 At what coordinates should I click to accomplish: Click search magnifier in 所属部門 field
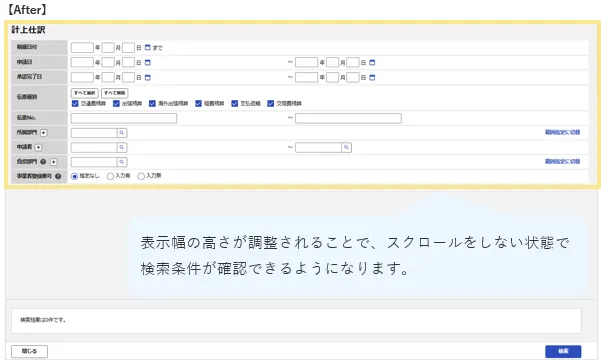click(x=122, y=133)
